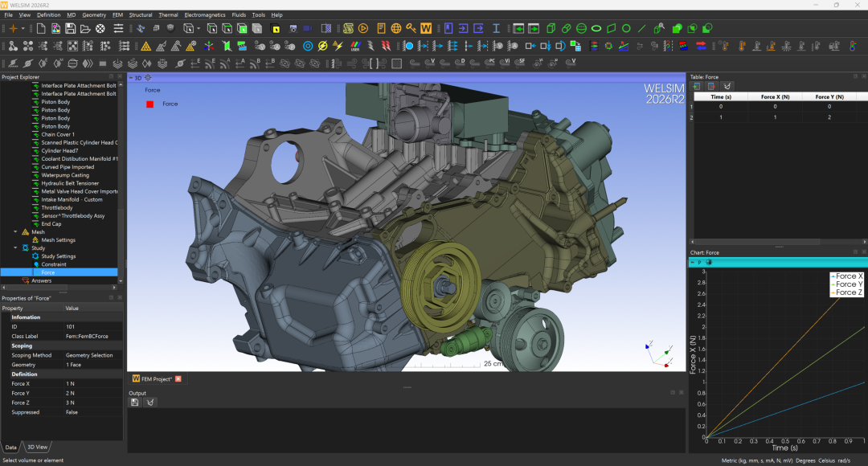
Task: Open the material library color-page icon
Action: pyautogui.click(x=55, y=28)
